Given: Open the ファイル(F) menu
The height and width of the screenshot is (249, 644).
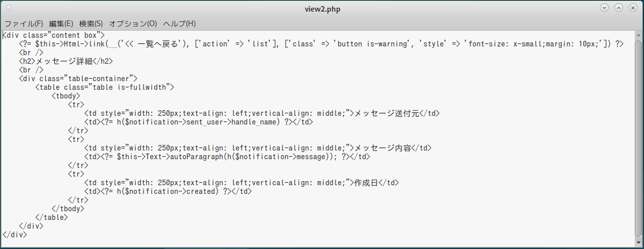Looking at the screenshot, I should coord(24,23).
